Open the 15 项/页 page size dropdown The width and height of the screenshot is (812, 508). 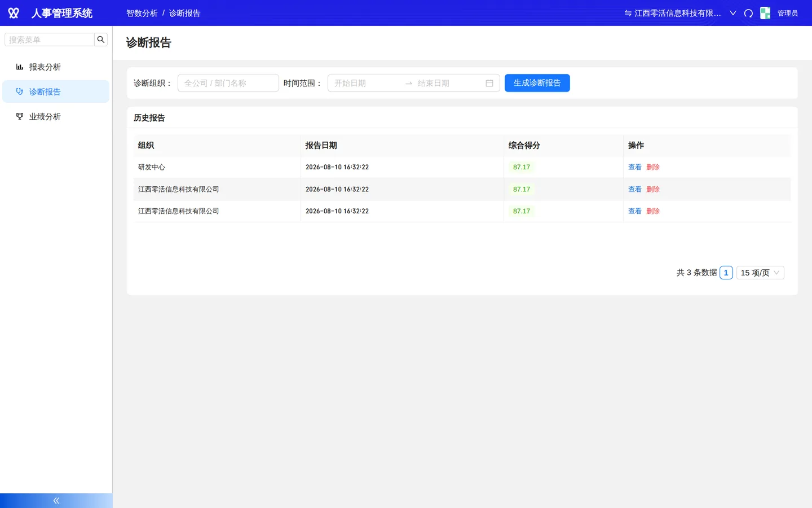(x=760, y=273)
